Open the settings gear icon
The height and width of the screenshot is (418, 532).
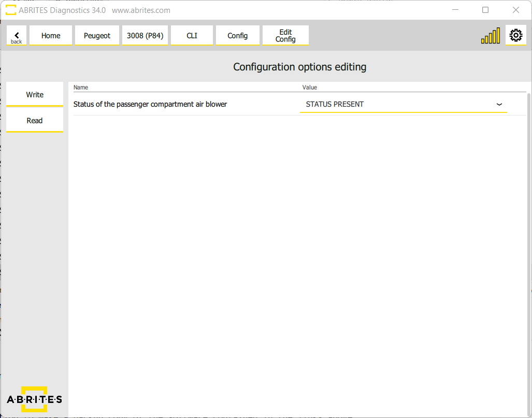pos(516,35)
